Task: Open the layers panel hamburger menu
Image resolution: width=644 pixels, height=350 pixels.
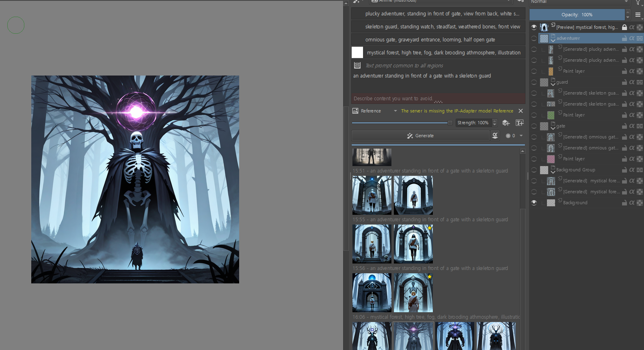Action: point(638,15)
